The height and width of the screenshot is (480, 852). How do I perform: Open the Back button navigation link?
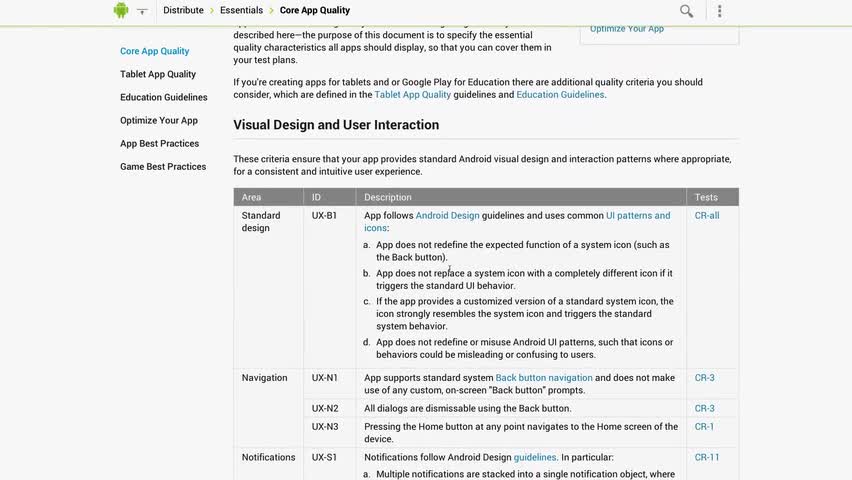544,378
